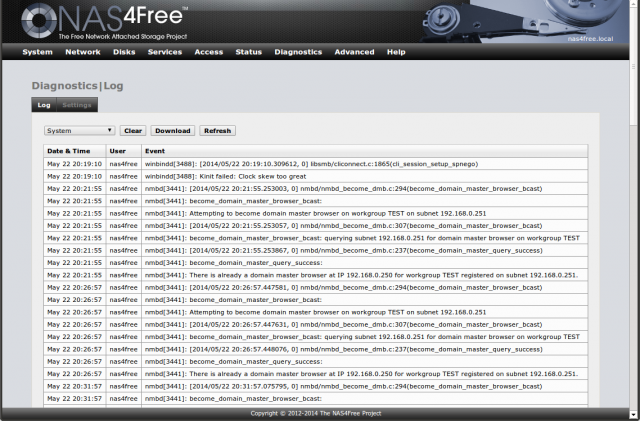
Task: Open the Access menu
Action: coord(209,52)
